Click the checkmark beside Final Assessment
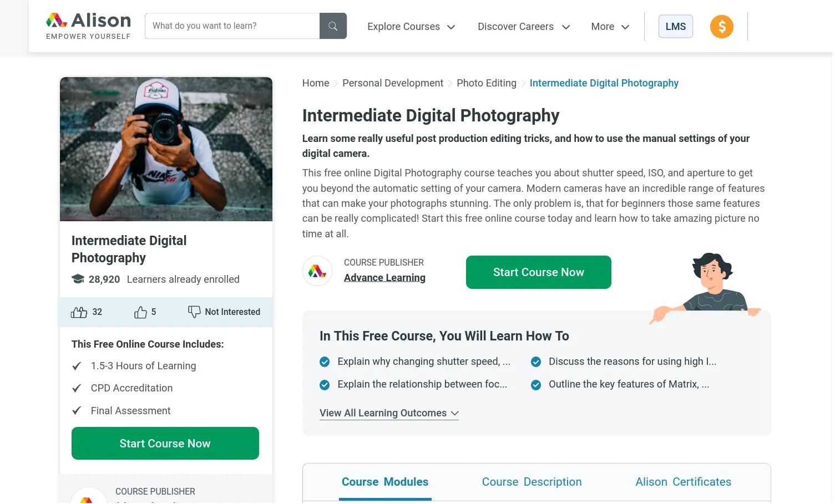This screenshot has height=504, width=835. click(x=77, y=410)
